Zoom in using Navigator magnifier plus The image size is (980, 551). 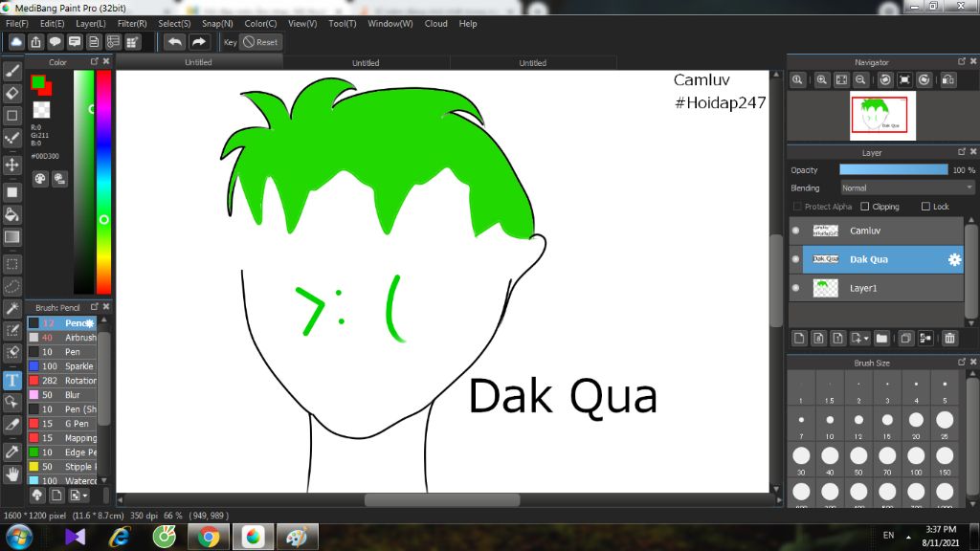click(822, 80)
